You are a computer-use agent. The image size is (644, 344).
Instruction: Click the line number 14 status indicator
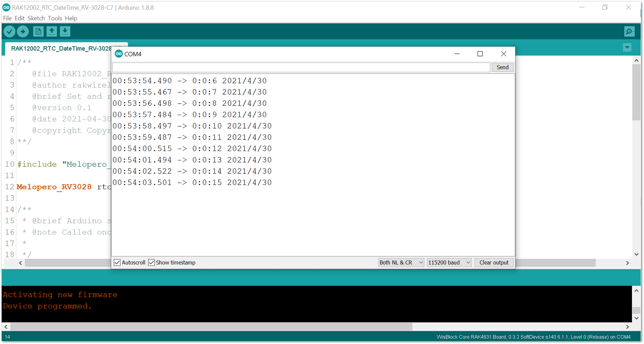(7, 337)
